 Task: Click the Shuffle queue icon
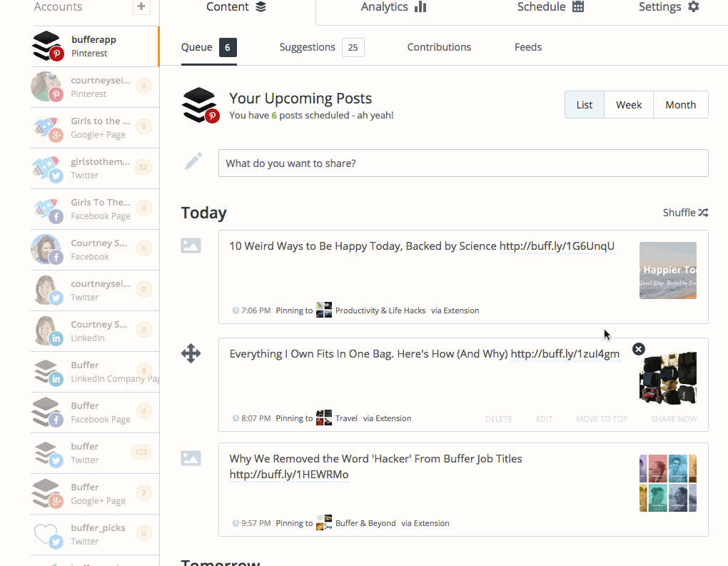click(703, 213)
